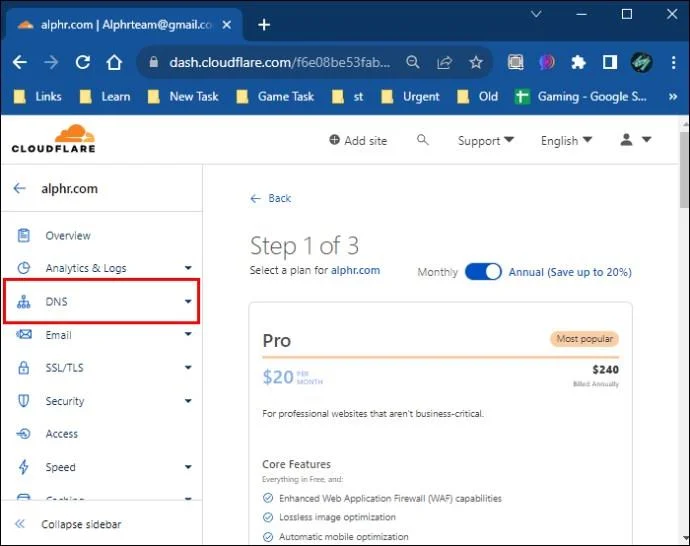The width and height of the screenshot is (690, 546).
Task: Select the Pro plan heading
Action: click(276, 341)
